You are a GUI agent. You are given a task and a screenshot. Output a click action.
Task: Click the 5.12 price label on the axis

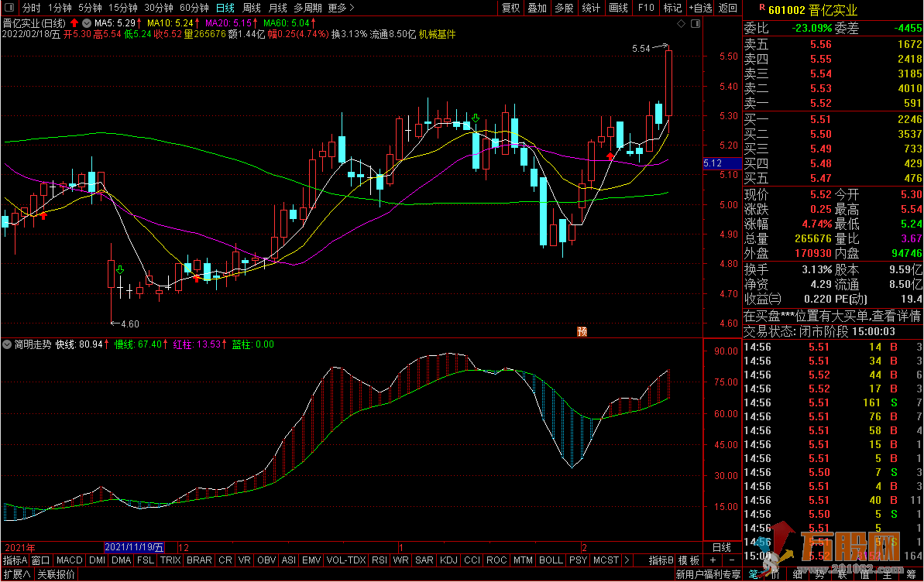(721, 163)
